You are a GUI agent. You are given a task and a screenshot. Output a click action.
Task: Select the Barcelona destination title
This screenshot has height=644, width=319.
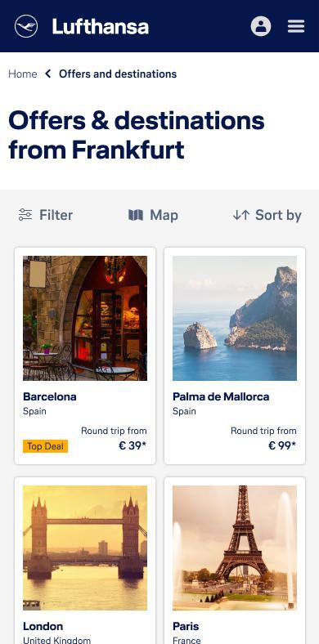(x=50, y=396)
